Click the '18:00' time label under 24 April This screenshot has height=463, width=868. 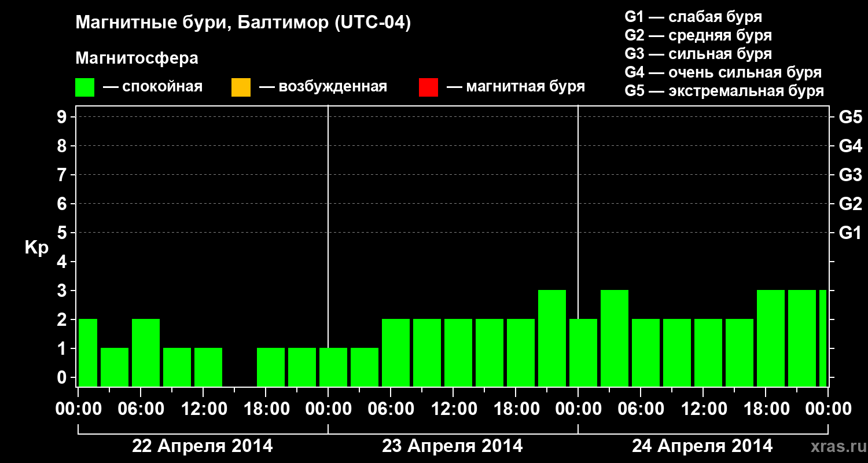tap(766, 409)
